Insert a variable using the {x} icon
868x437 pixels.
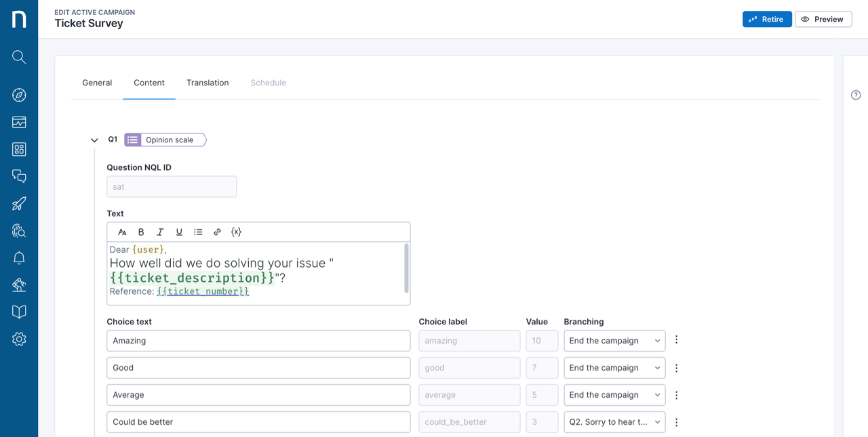236,232
